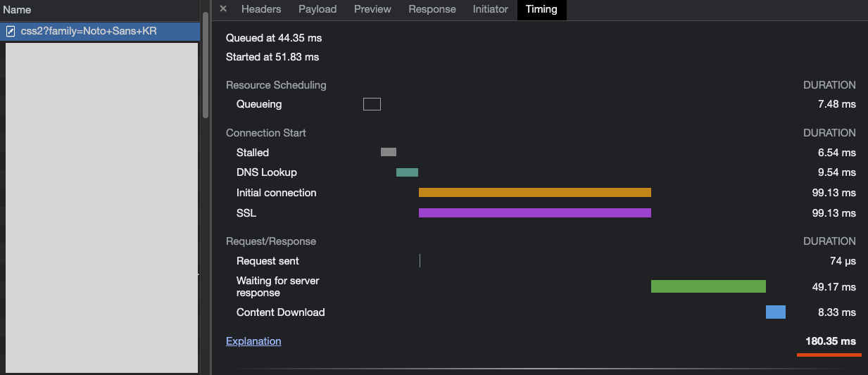Screen dimensions: 868x375
Task: Click the 180.35 ms total time
Action: click(x=831, y=341)
